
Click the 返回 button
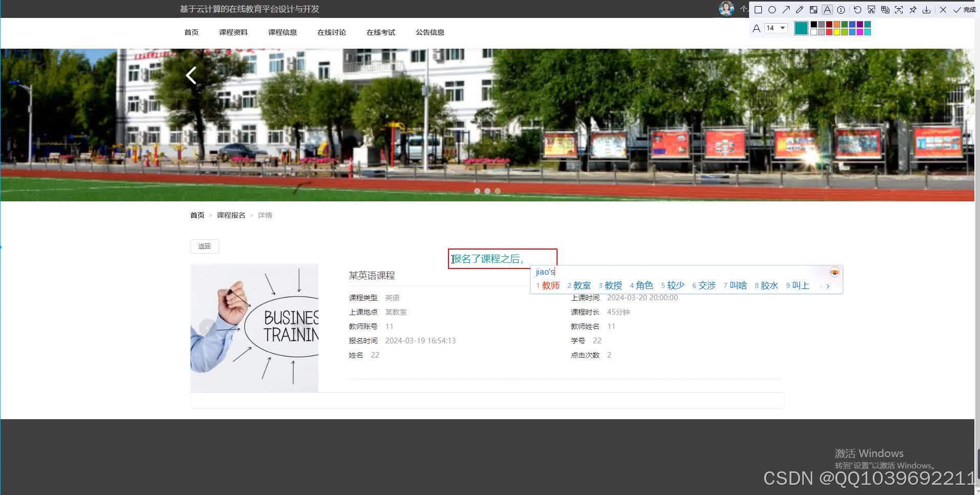click(204, 246)
